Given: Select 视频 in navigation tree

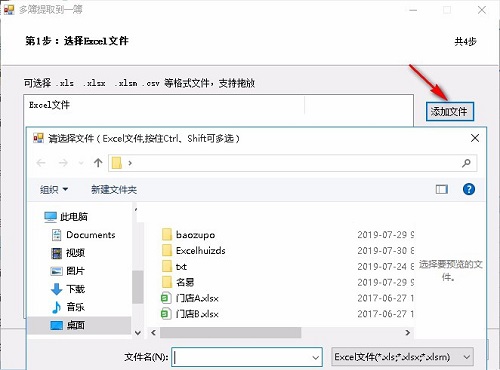Looking at the screenshot, I should 68,253.
